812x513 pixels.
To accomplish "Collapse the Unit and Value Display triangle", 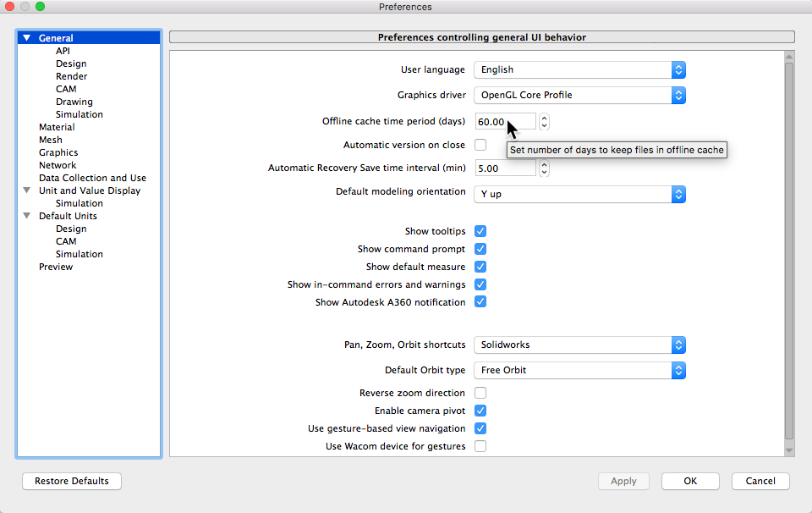I will tap(27, 190).
